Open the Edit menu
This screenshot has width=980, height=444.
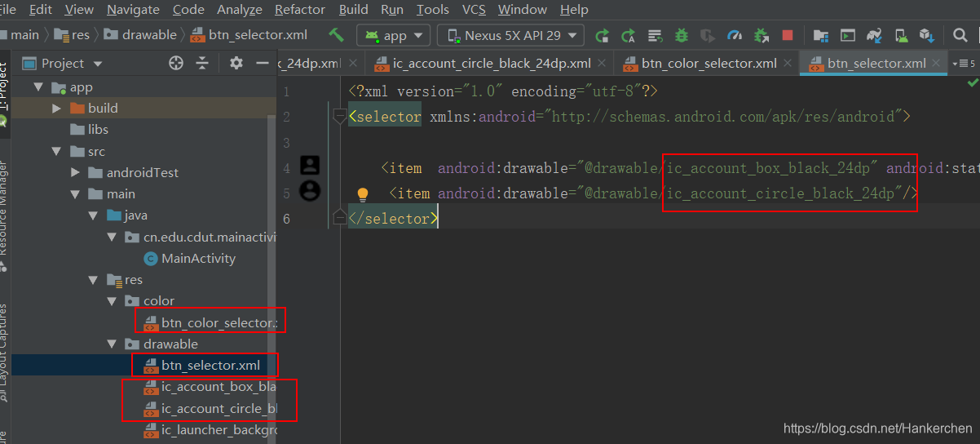(x=40, y=10)
